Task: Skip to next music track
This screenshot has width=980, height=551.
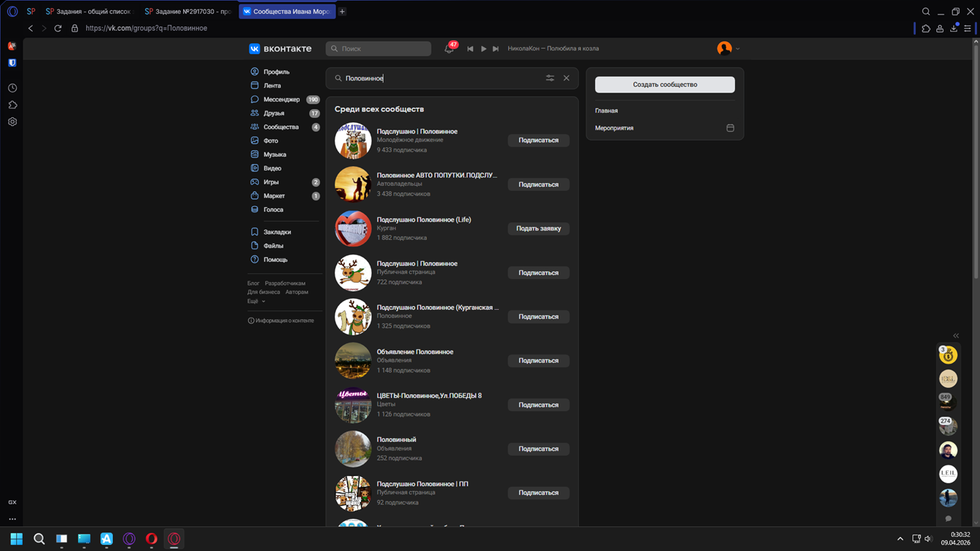Action: [x=496, y=49]
